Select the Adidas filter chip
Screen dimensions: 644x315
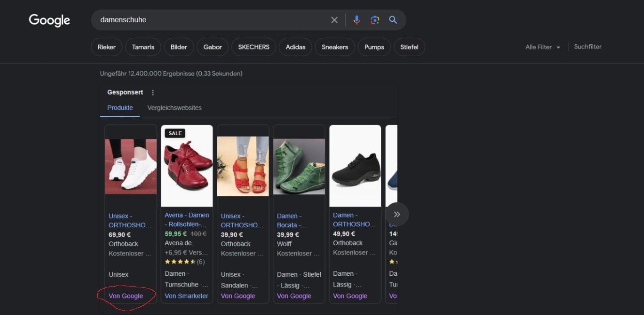[296, 47]
